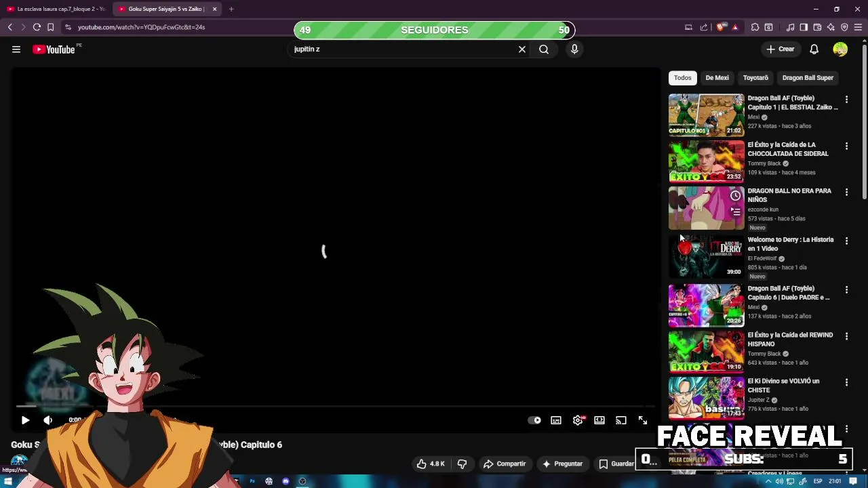Viewport: 868px width, 488px height.
Task: Switch to La esclava Isaura browser tab
Action: coord(56,9)
